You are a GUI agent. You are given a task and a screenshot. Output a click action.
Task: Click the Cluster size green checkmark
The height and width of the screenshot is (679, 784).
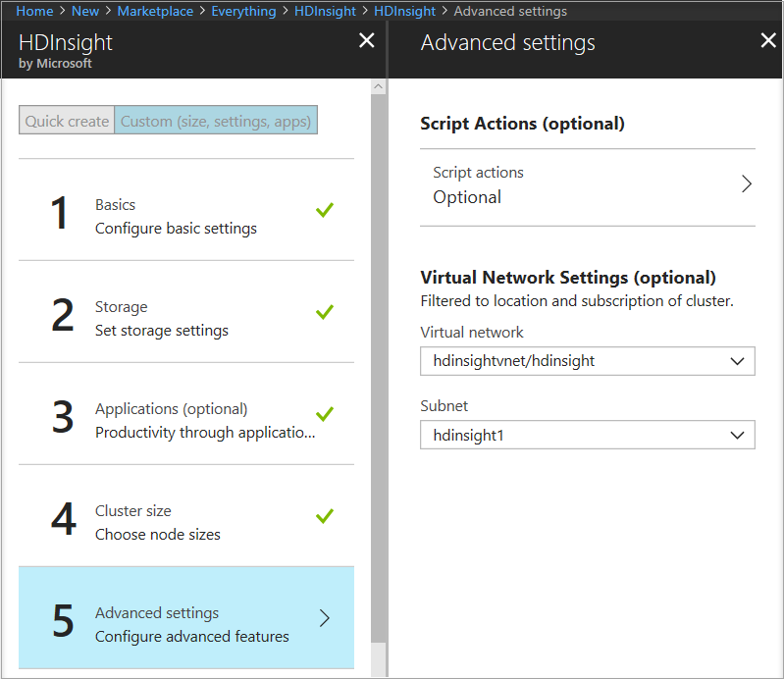click(x=325, y=516)
